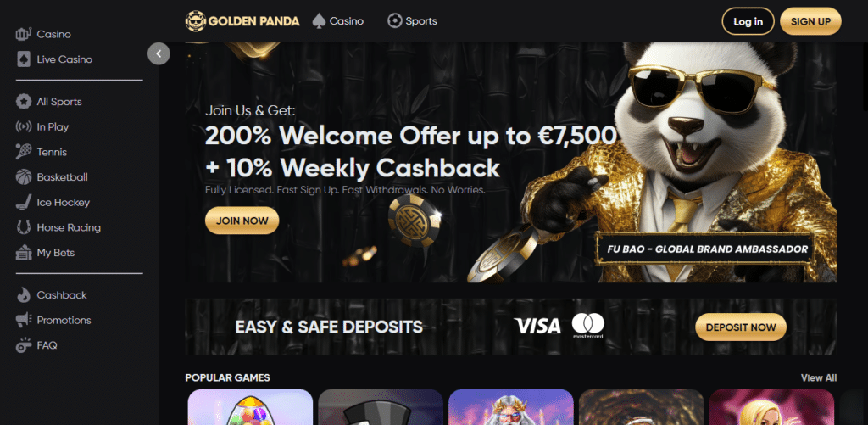Open the In Play live signal icon

[x=23, y=127]
